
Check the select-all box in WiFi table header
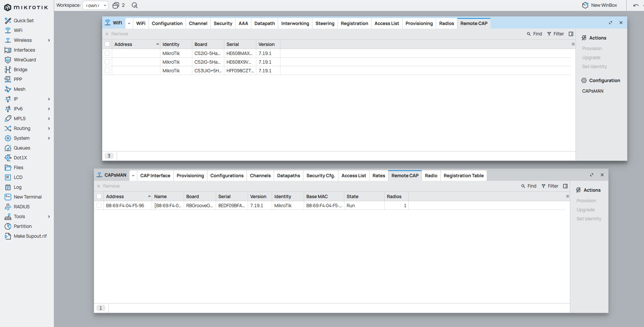pyautogui.click(x=107, y=44)
